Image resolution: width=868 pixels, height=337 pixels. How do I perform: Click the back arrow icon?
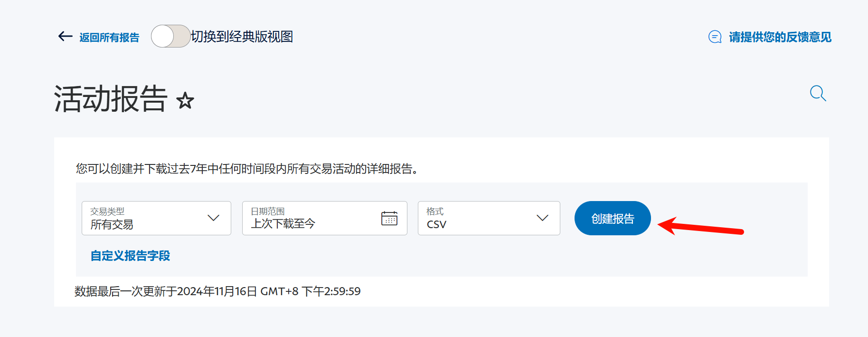pos(65,37)
